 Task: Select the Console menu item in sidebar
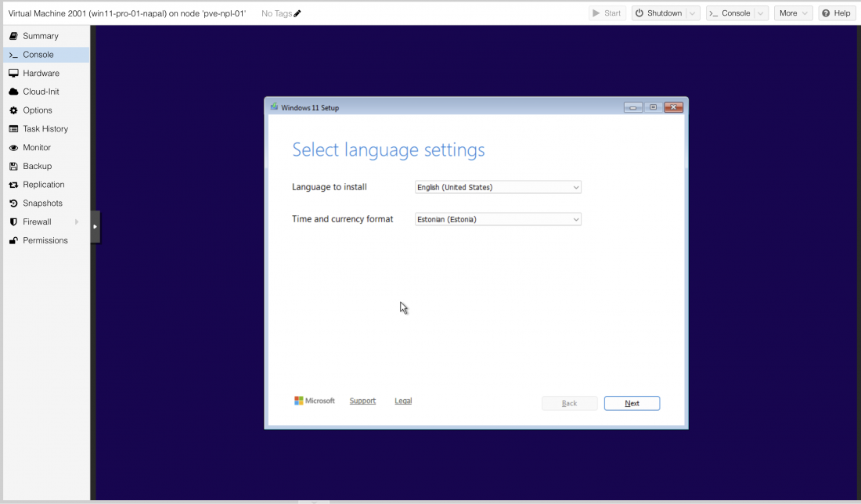click(x=46, y=55)
